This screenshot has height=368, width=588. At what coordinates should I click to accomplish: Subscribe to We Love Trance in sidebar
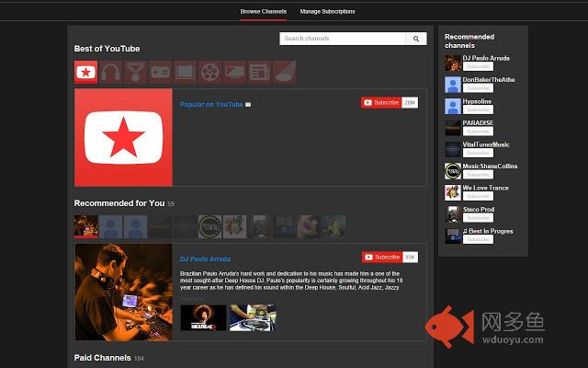click(x=478, y=196)
